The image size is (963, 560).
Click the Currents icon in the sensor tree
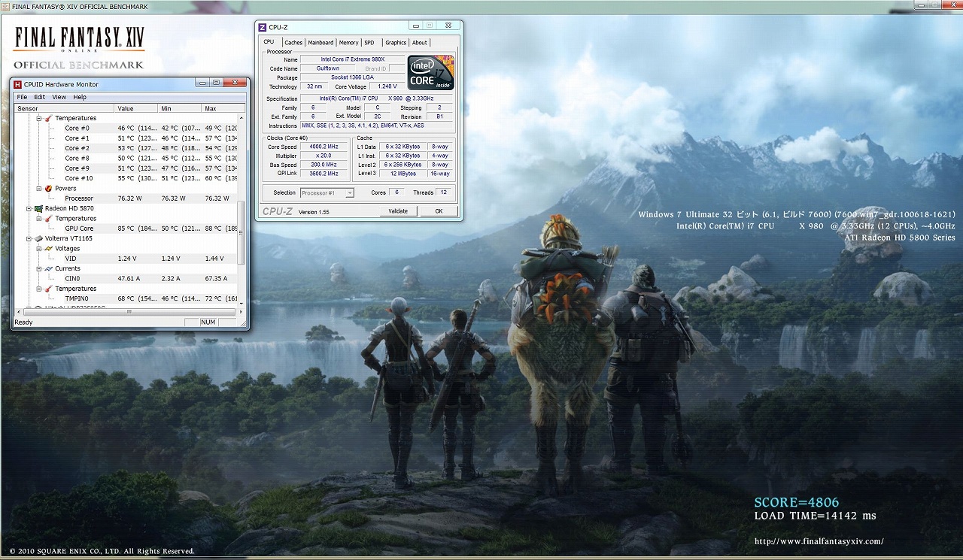[49, 268]
